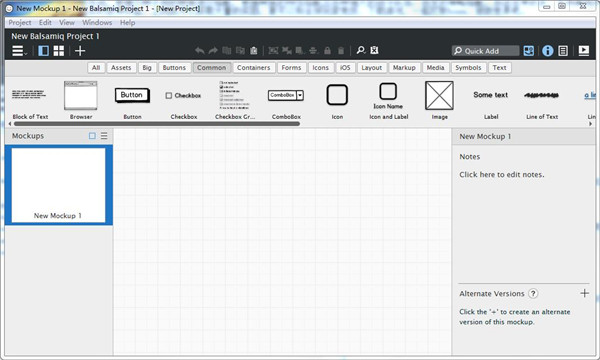Switch Mockups panel to thumbnail view
The width and height of the screenshot is (600, 360).
[92, 136]
